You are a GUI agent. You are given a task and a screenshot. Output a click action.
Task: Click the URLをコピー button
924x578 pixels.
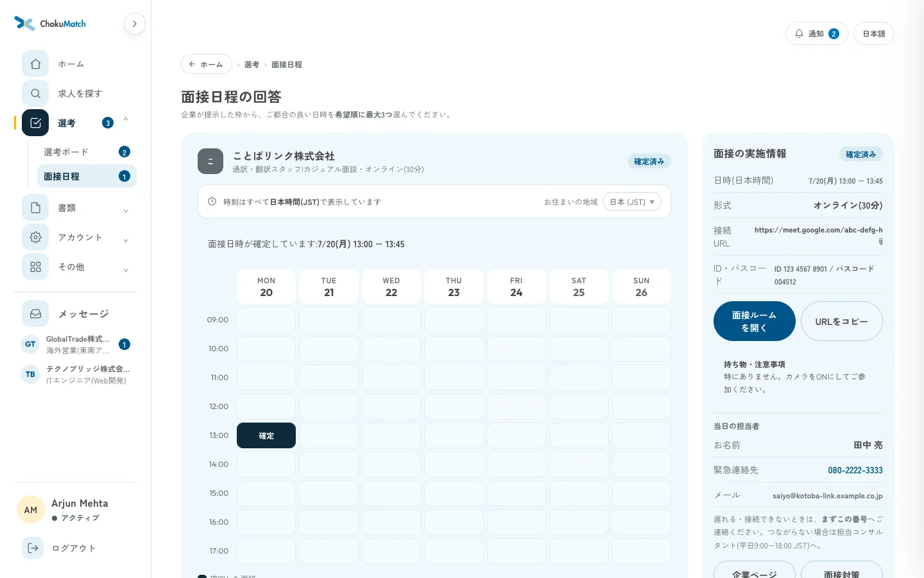click(842, 321)
